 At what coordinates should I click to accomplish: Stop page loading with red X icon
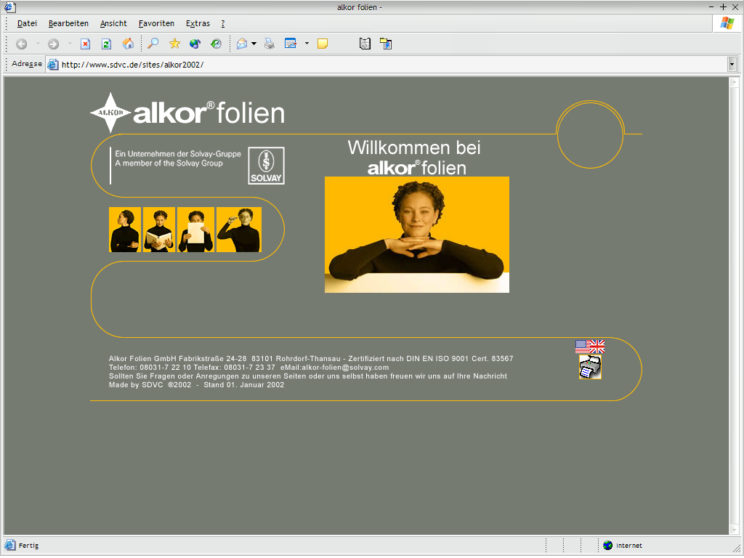[85, 44]
